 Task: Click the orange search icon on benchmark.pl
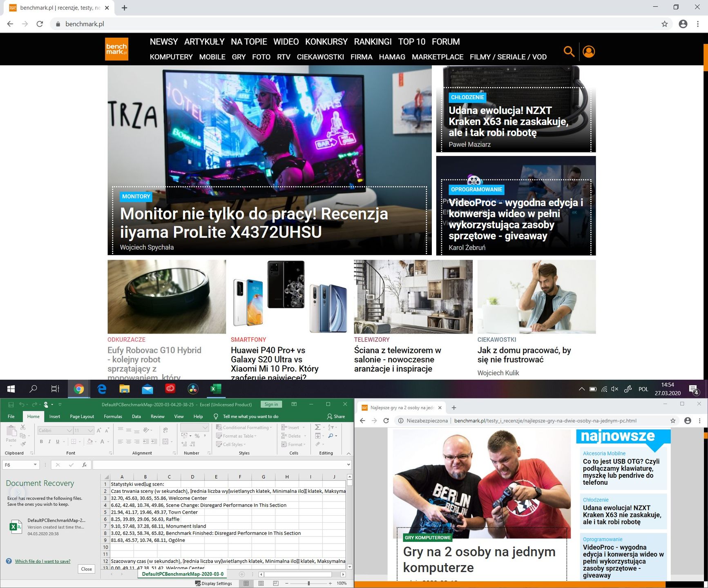click(x=569, y=51)
